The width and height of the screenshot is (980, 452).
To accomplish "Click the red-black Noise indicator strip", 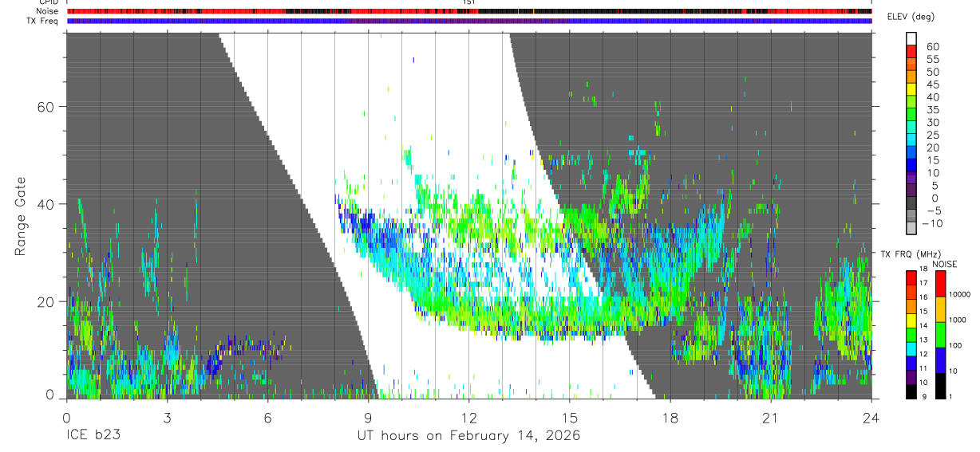I will [x=469, y=11].
